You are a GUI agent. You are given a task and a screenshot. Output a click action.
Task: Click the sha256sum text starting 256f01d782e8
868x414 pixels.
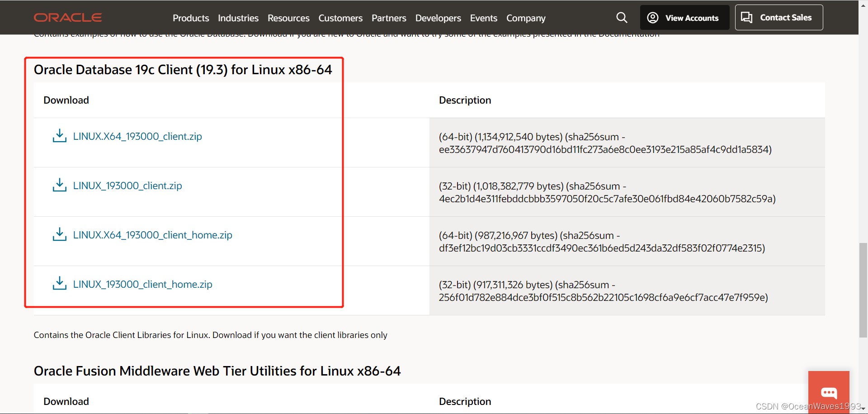tap(603, 297)
